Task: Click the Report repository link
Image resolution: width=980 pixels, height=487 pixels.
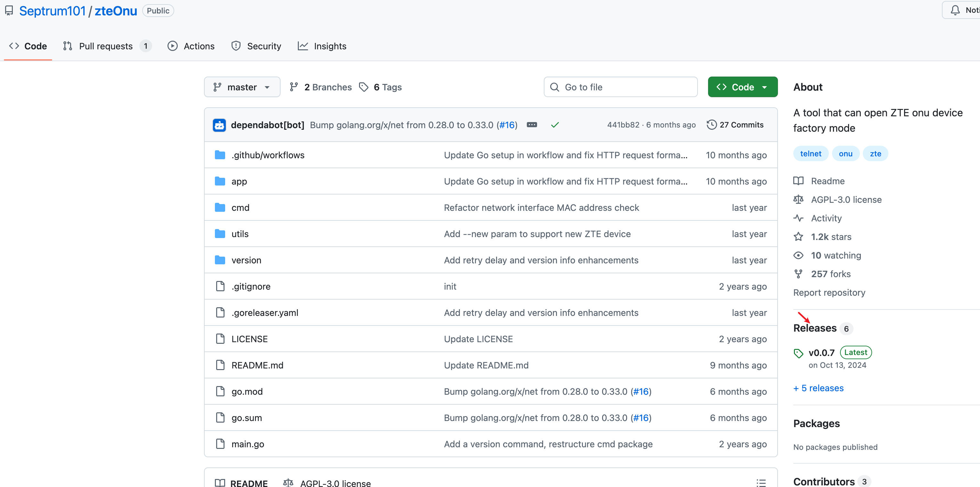Action: tap(829, 293)
